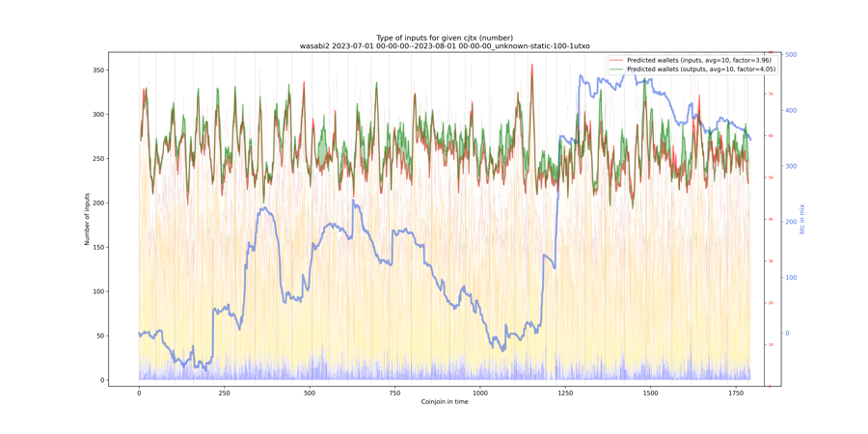The image size is (868, 434).
Task: Click the blue right-axis tick labeled 200
Action: point(791,223)
